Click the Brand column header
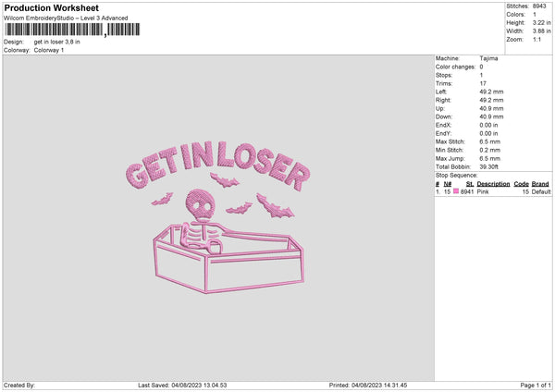 click(541, 184)
